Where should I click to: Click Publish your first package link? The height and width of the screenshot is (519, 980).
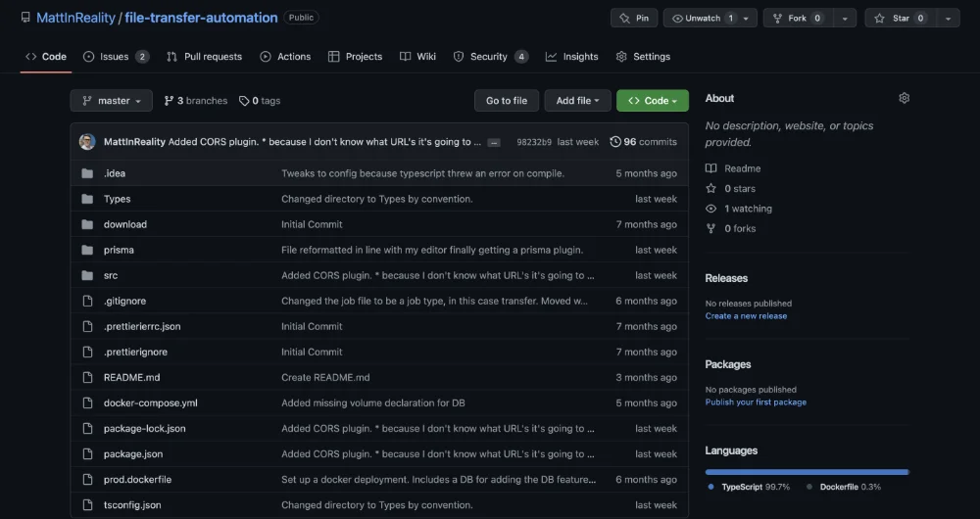(756, 402)
